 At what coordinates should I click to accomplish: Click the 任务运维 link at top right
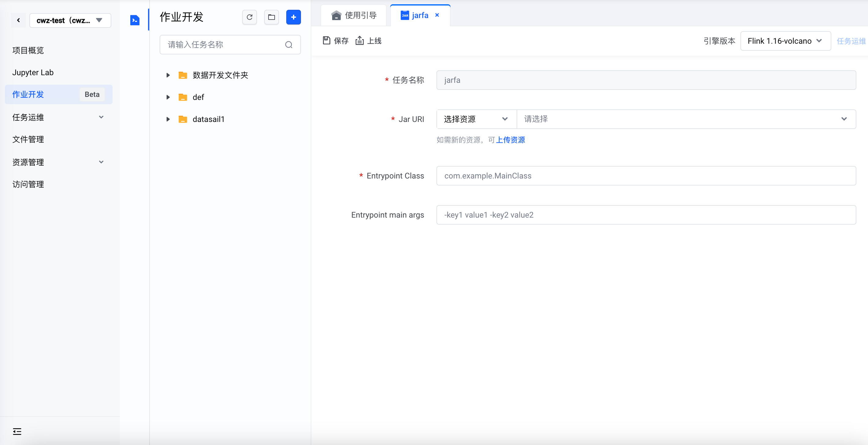(851, 41)
